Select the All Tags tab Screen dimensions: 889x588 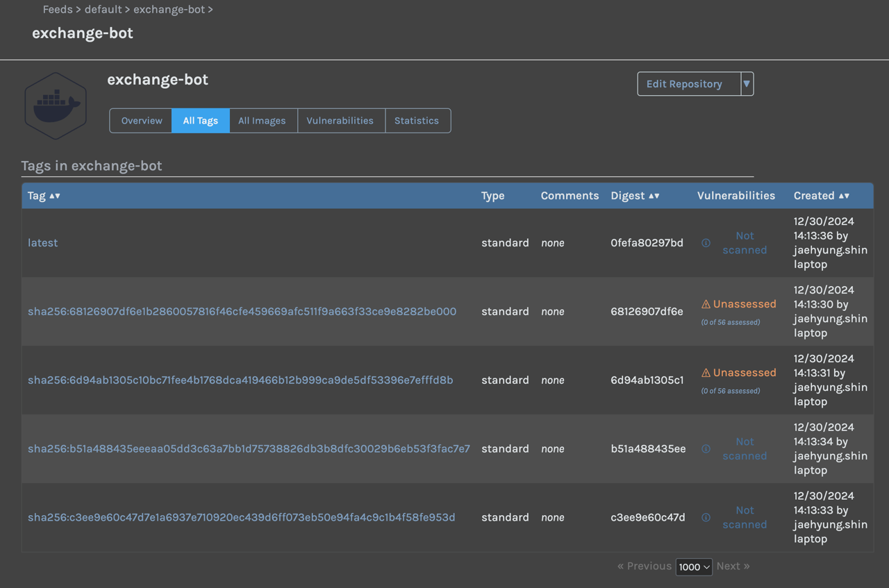point(201,120)
